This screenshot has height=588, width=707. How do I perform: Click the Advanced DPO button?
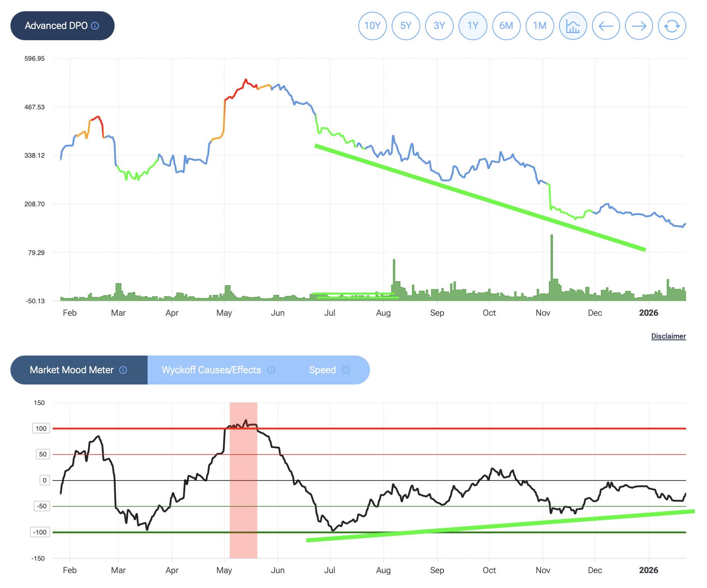(56, 26)
